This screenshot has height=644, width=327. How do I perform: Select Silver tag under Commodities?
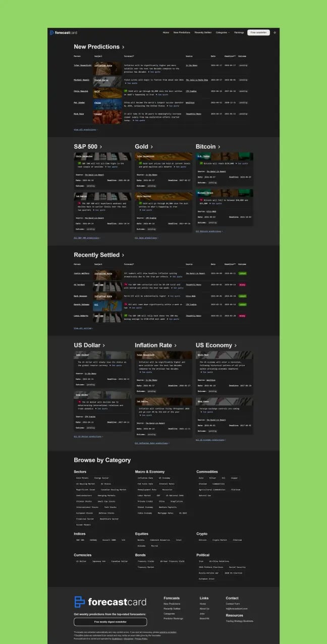pos(212,478)
